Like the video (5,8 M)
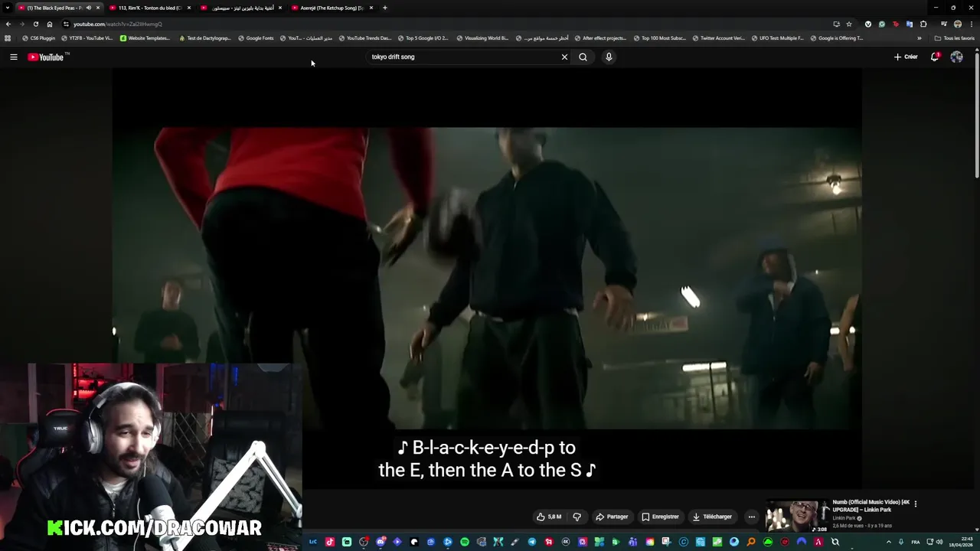This screenshot has height=551, width=980. 549,517
